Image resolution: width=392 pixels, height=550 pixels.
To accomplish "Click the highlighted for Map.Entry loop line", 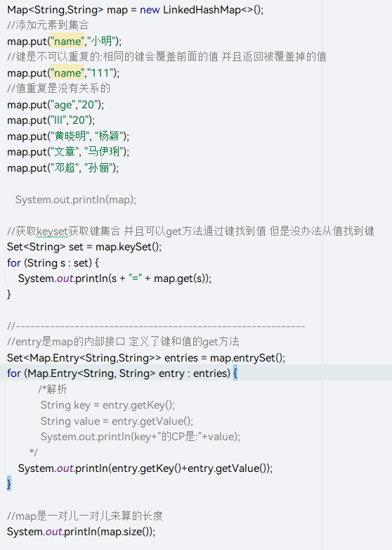I will [x=122, y=373].
